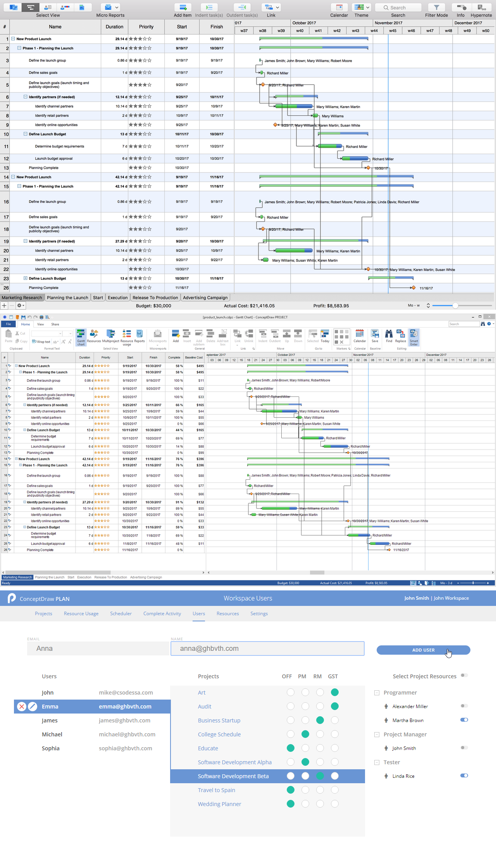Collapse the Project Manager resource group
Image resolution: width=496 pixels, height=868 pixels.
pos(377,734)
